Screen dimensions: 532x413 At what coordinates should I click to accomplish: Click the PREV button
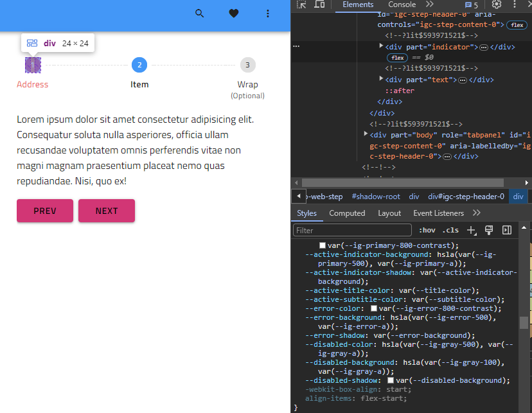click(x=45, y=211)
